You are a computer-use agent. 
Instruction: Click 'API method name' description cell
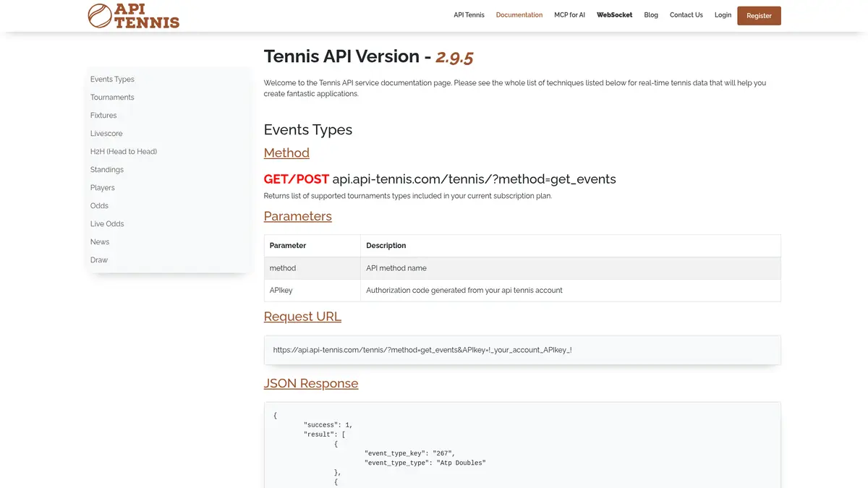click(x=571, y=268)
